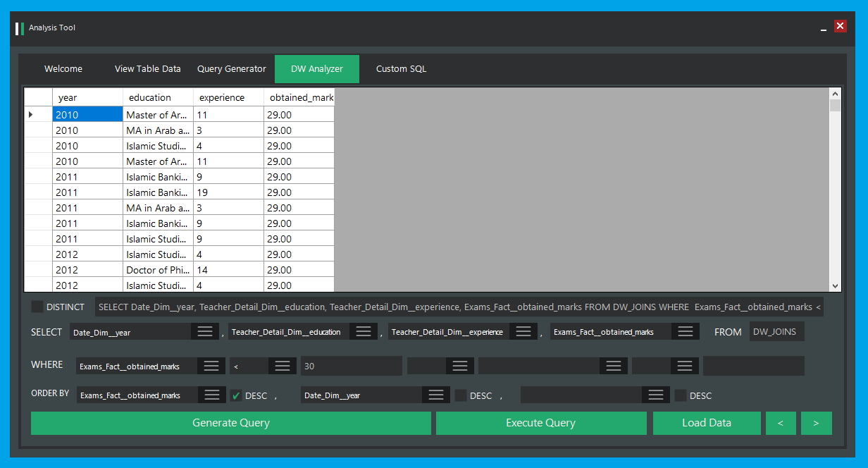
Task: Toggle DESC checkbox for third order-by field
Action: click(681, 395)
